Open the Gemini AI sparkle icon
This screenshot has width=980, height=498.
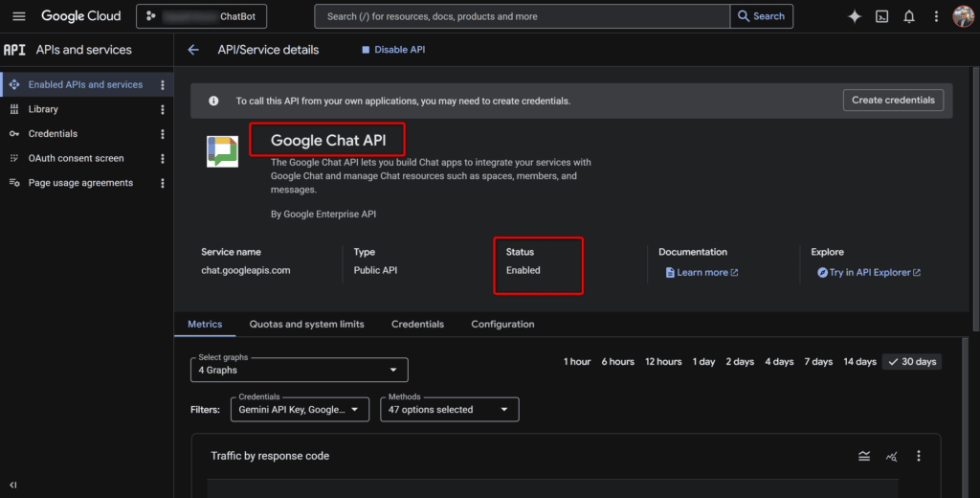coord(854,16)
